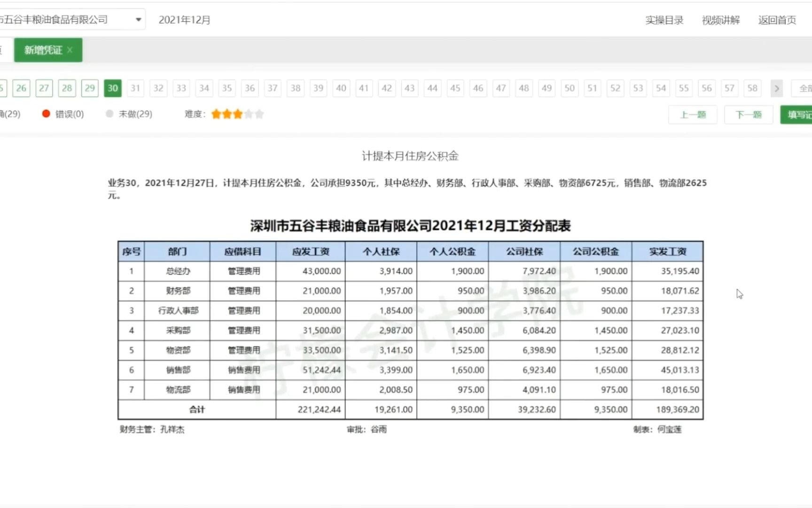The height and width of the screenshot is (508, 812).
Task: Go to question 44
Action: 432,88
